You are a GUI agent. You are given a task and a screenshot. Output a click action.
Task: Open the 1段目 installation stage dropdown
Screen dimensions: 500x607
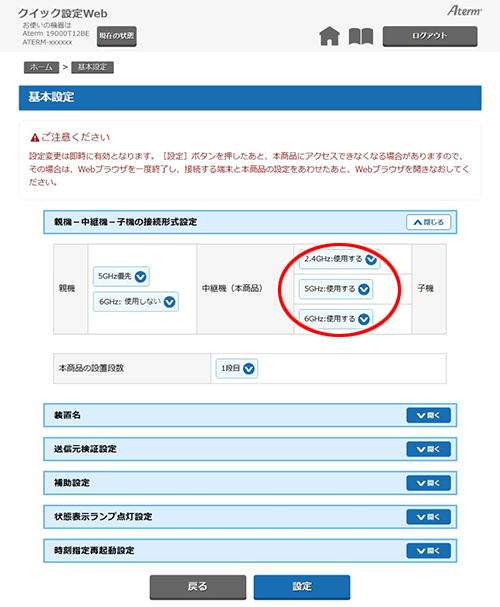coord(237,369)
